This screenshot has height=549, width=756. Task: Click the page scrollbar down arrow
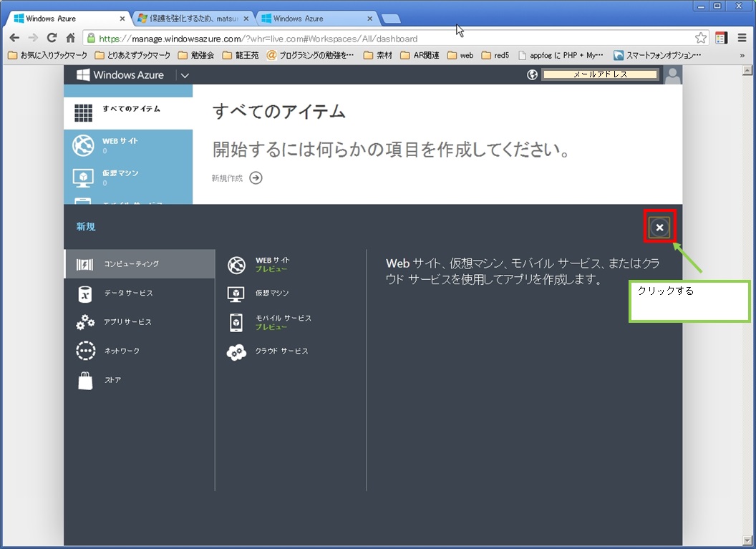(747, 540)
